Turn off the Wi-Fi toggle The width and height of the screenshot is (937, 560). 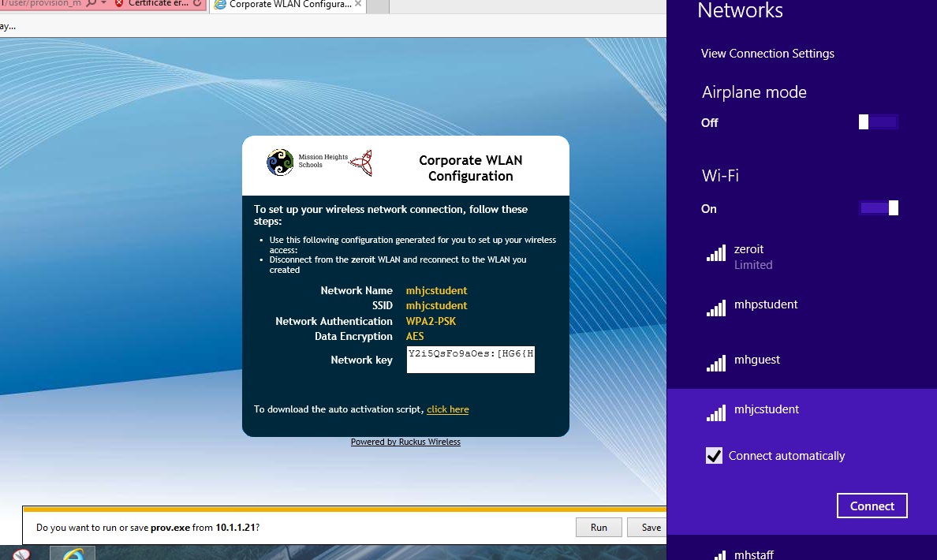pyautogui.click(x=879, y=208)
